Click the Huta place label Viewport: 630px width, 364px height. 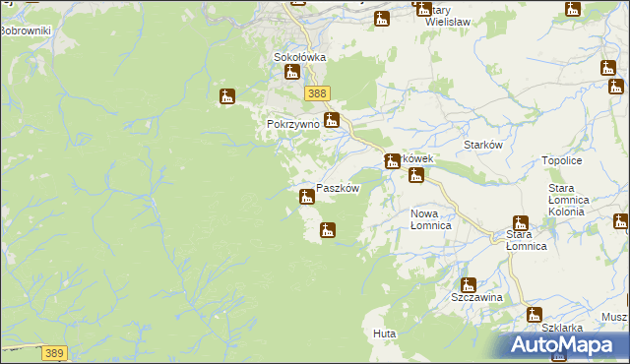(385, 334)
